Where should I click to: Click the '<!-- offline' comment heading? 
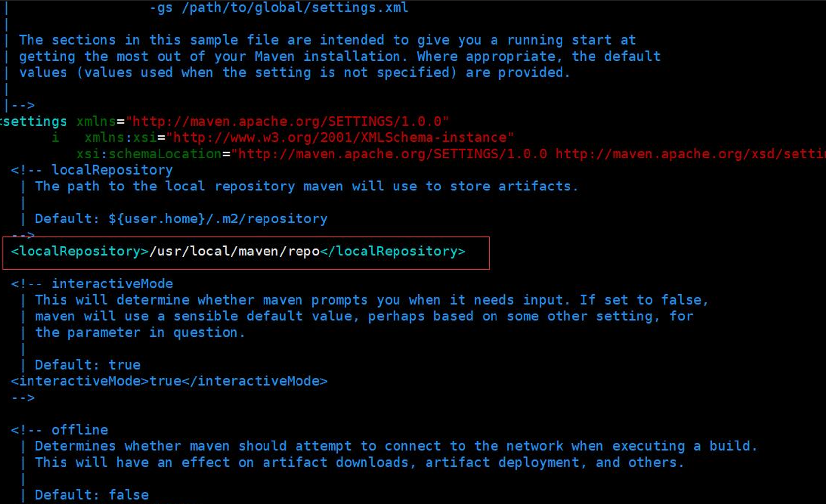(x=60, y=430)
